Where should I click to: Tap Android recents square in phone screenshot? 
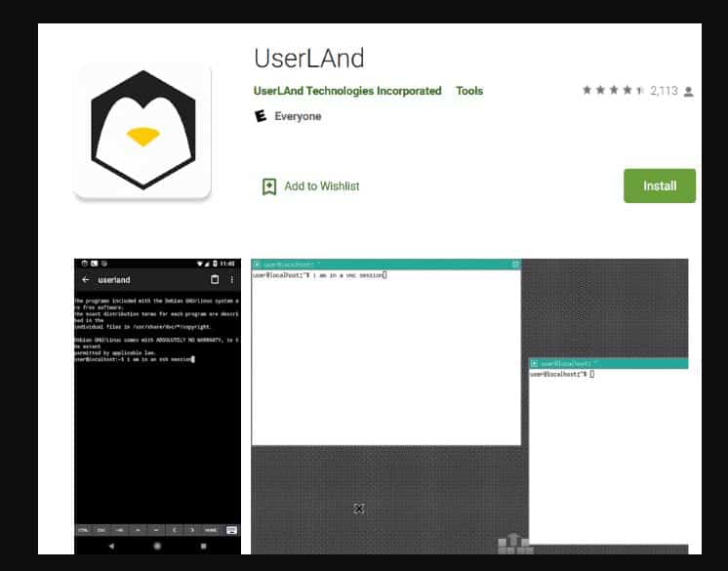pos(203,546)
